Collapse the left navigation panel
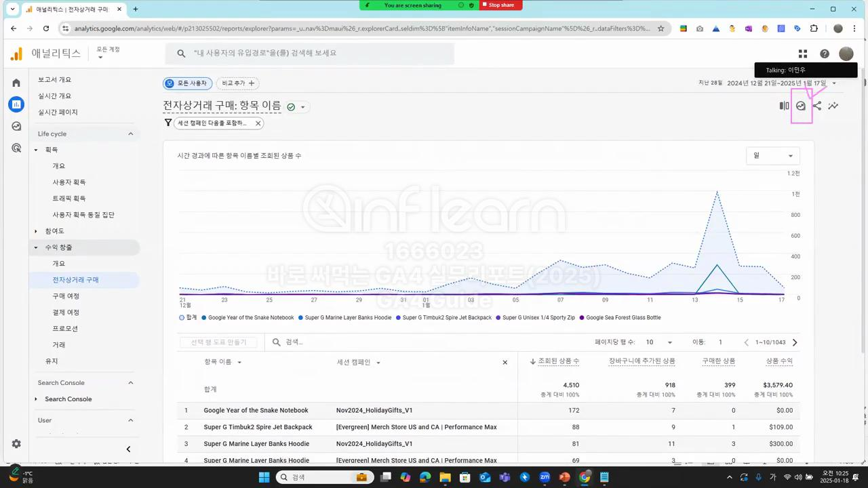868x488 pixels. (x=128, y=449)
